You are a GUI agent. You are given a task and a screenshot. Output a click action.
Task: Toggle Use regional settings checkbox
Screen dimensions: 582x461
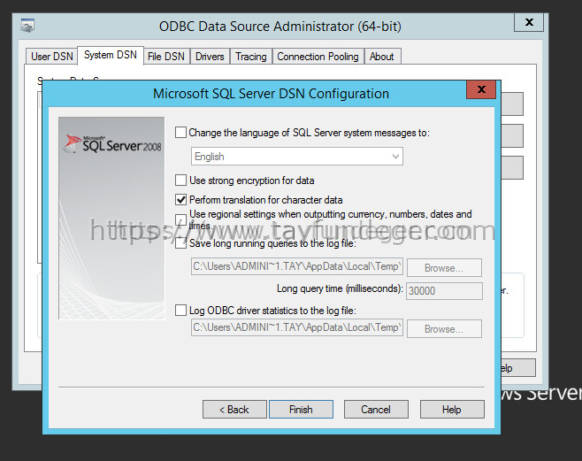pos(181,219)
